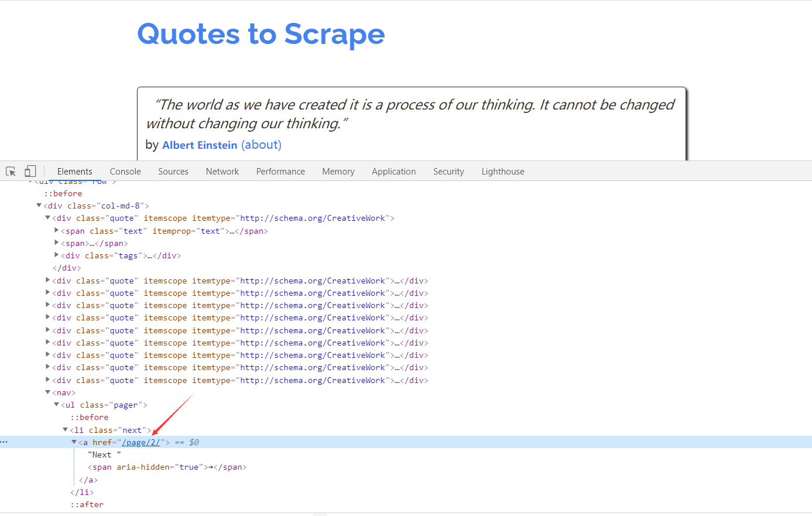Select the Performance tab

(280, 172)
